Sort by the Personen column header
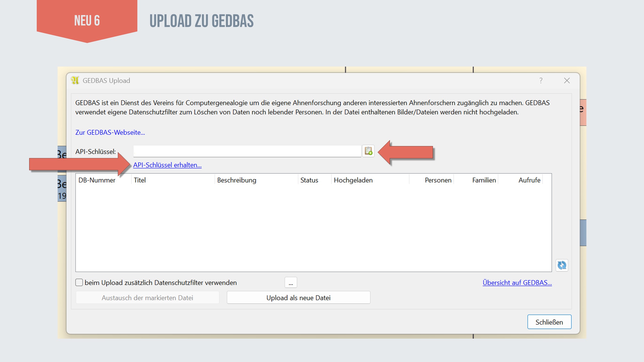This screenshot has height=362, width=644. tap(438, 180)
